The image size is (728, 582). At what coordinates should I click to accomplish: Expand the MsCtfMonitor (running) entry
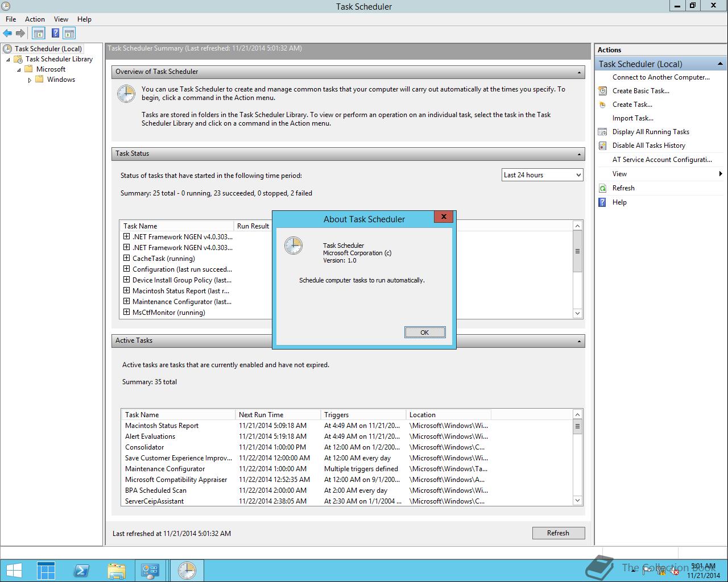click(x=126, y=312)
